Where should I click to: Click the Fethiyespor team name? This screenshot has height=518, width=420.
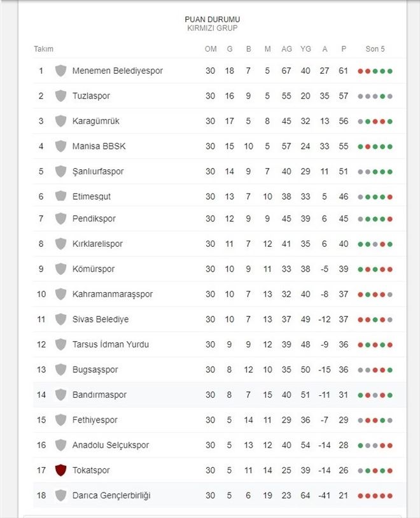(x=95, y=420)
